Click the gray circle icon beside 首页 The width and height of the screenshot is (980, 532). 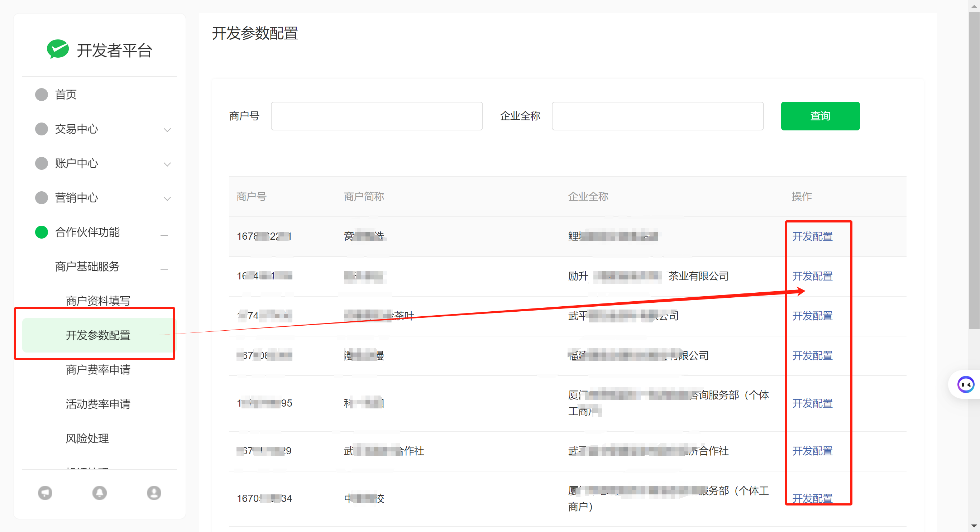click(42, 94)
